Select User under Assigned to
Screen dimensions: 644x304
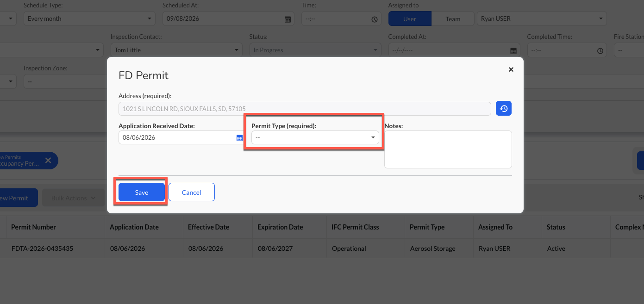410,19
